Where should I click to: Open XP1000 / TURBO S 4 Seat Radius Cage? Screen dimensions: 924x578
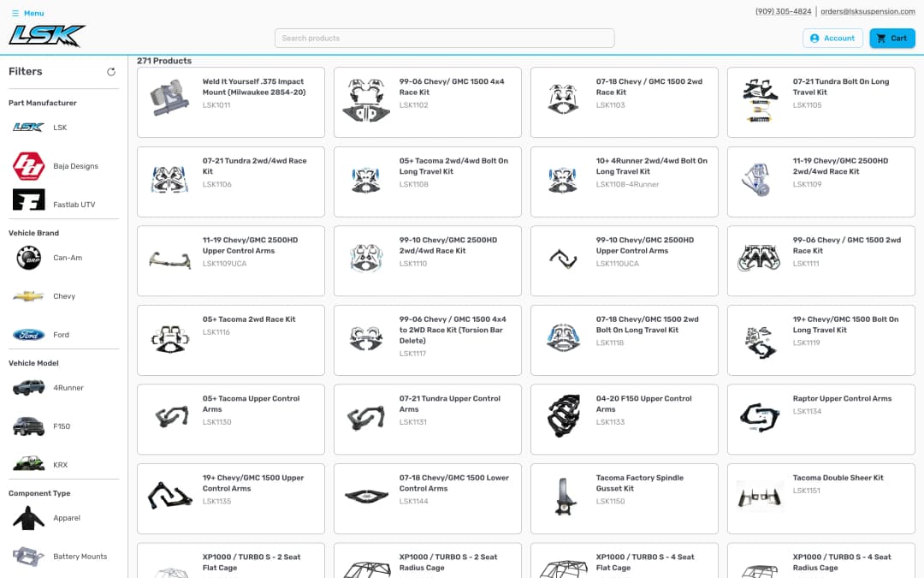[x=820, y=561]
